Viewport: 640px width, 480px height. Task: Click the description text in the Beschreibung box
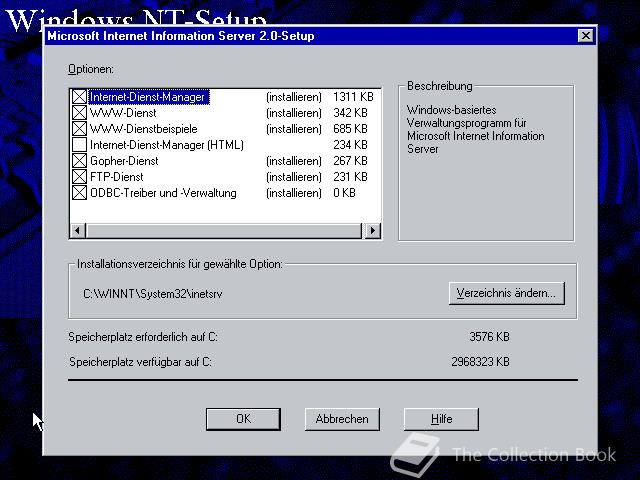tap(476, 129)
